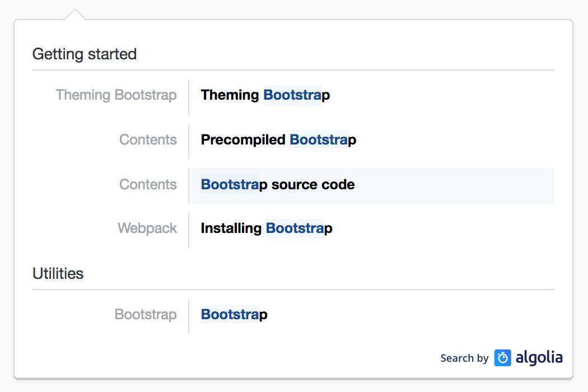
Task: Open the bold Theming Bootstrap search result
Action: click(x=265, y=95)
